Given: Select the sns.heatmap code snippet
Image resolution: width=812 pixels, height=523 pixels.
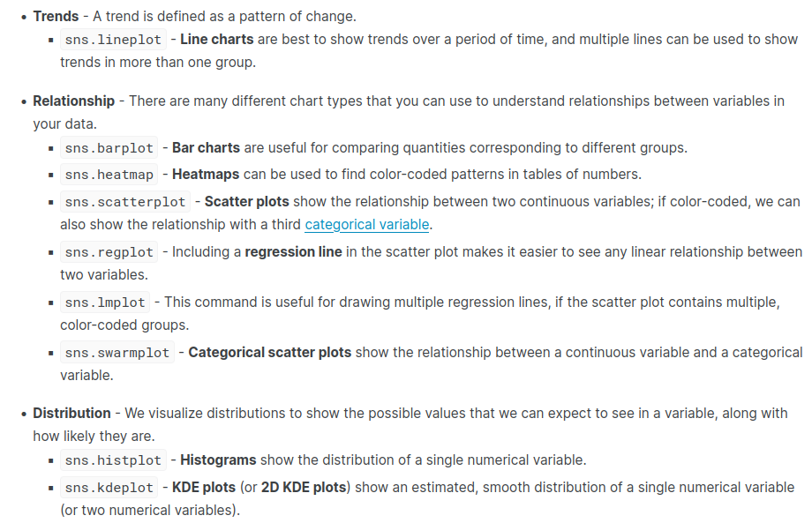Looking at the screenshot, I should [109, 175].
